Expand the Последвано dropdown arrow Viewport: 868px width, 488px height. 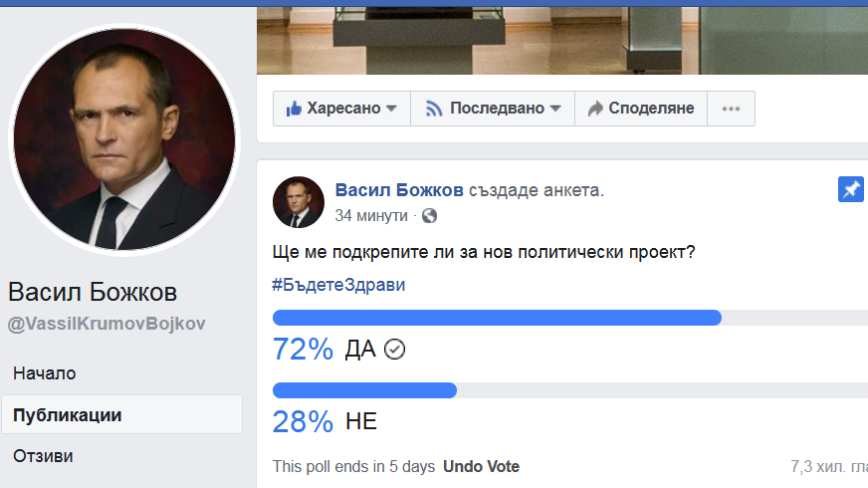[x=555, y=109]
